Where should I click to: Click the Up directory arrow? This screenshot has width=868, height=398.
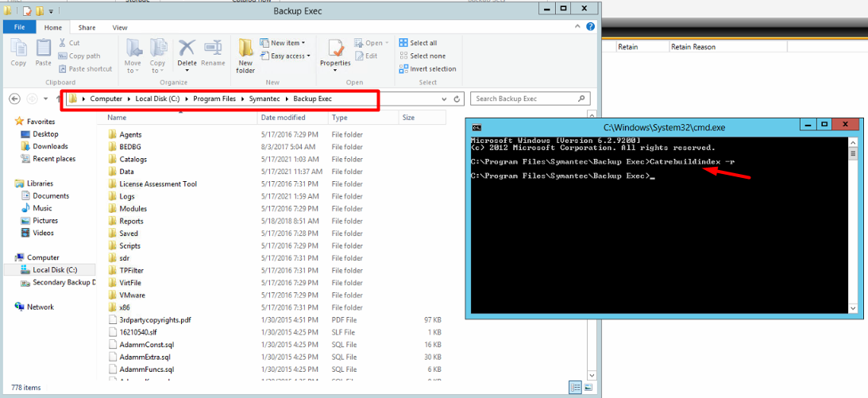[x=57, y=99]
